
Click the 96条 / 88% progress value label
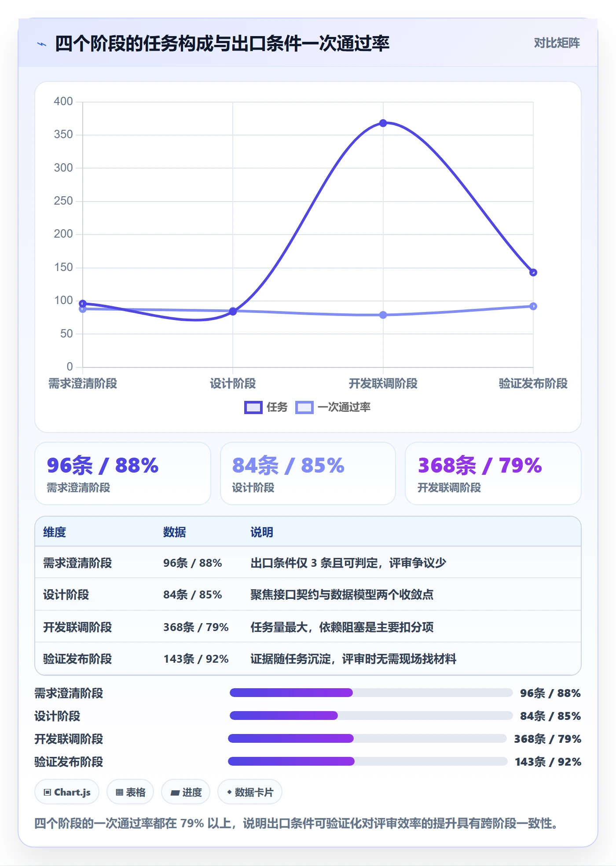pos(550,693)
